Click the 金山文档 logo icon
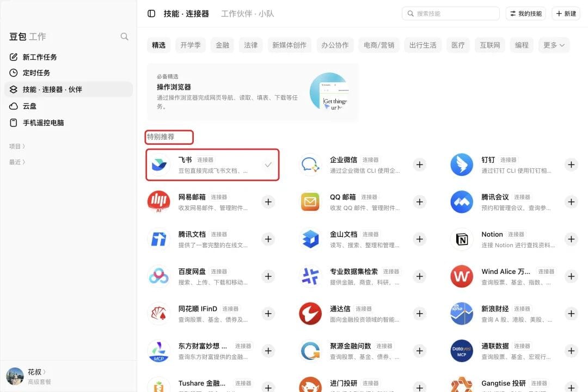 310,239
